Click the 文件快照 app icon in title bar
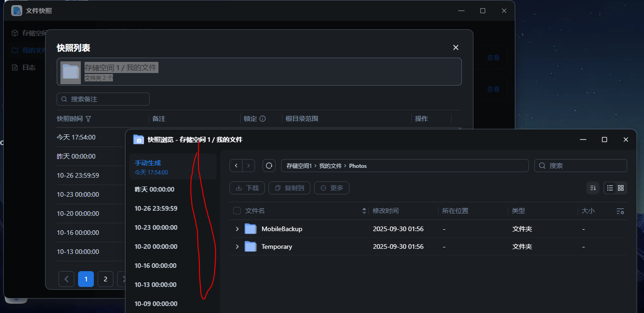 pos(17,10)
